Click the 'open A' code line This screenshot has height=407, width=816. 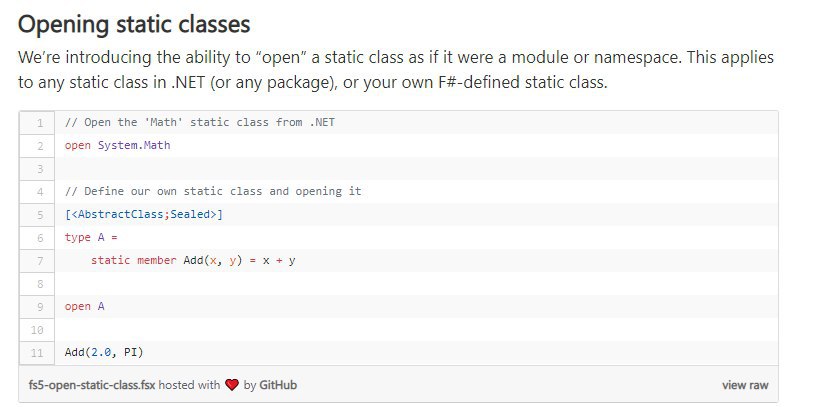click(84, 306)
